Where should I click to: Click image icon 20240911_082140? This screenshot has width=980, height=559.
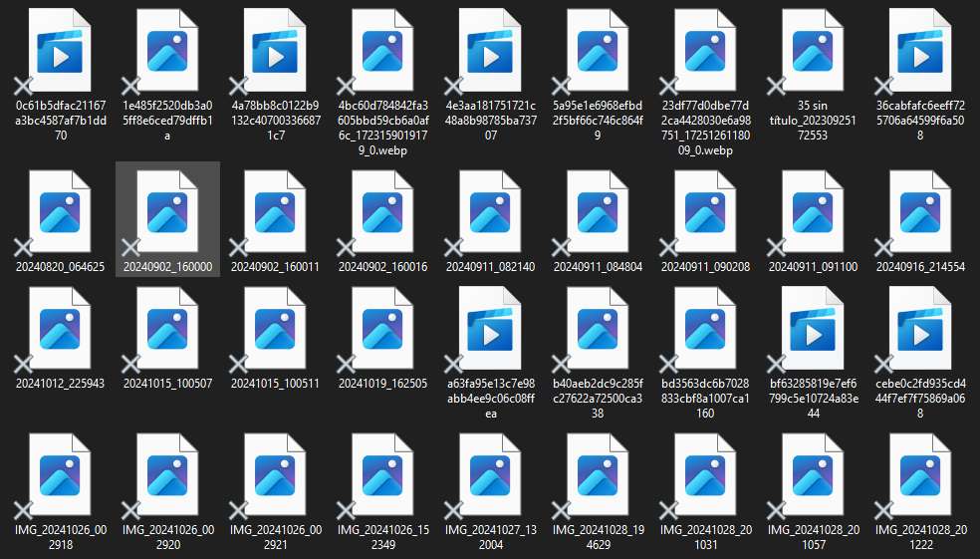tap(490, 212)
